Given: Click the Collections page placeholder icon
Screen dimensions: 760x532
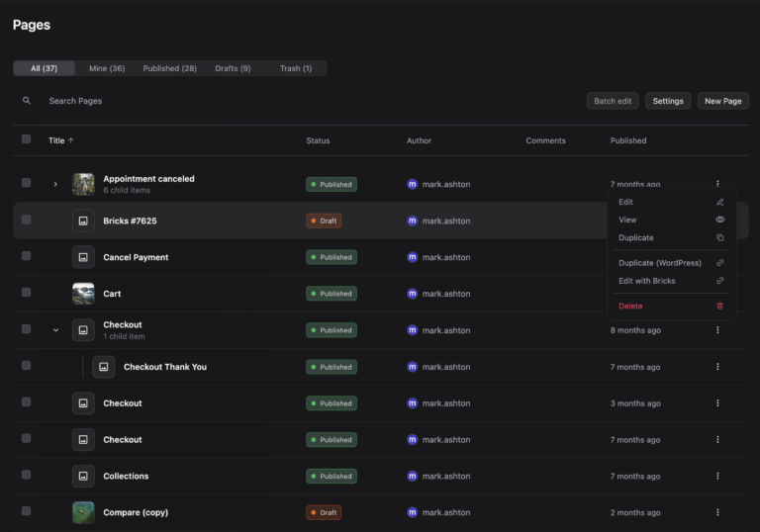Looking at the screenshot, I should (83, 476).
